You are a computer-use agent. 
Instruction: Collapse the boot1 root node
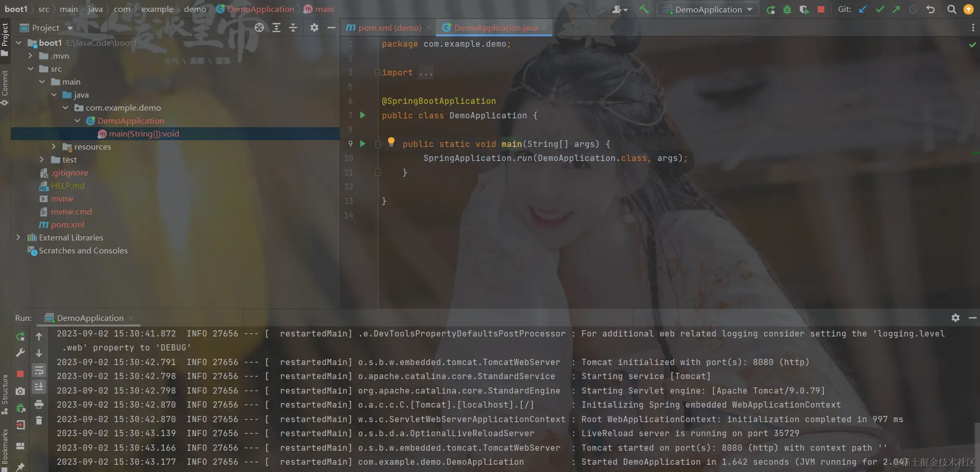tap(19, 43)
